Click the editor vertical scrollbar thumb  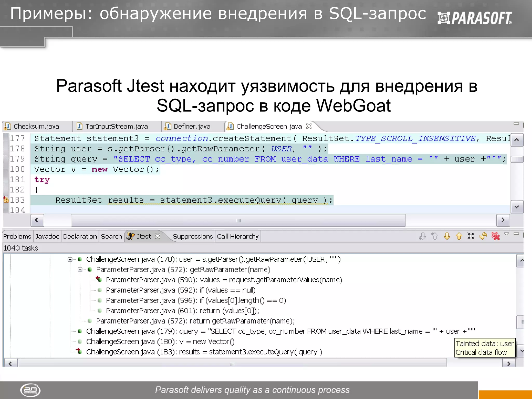pyautogui.click(x=517, y=159)
